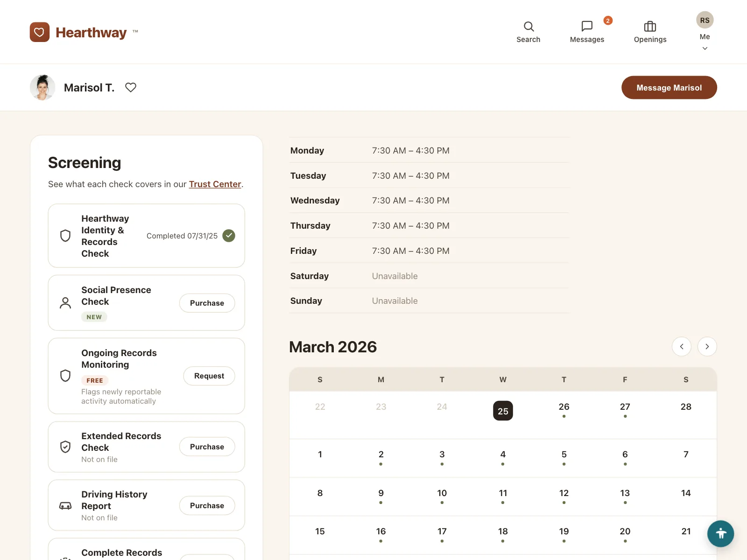Select date 28 on the calendar
Screen dimensions: 747x560
(686, 407)
